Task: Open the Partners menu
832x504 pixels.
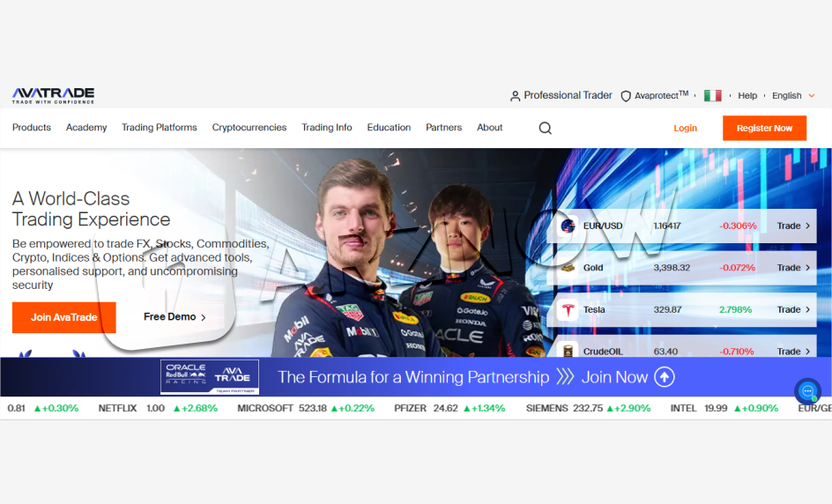Action: [443, 128]
